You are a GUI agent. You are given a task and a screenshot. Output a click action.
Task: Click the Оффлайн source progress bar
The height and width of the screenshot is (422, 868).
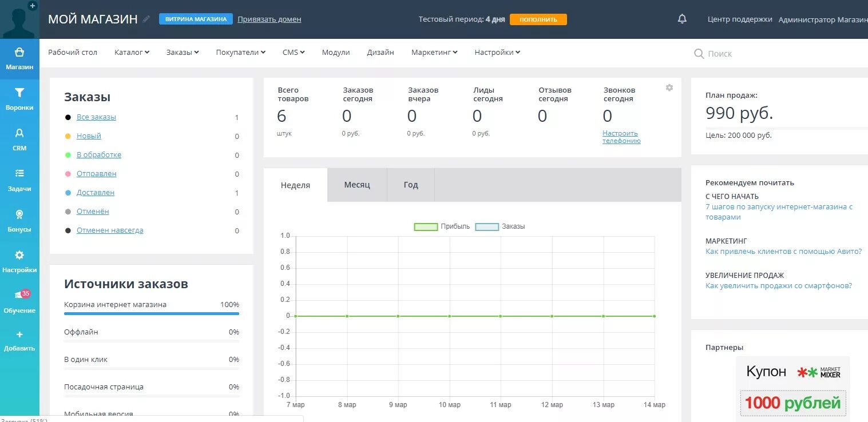pos(152,341)
